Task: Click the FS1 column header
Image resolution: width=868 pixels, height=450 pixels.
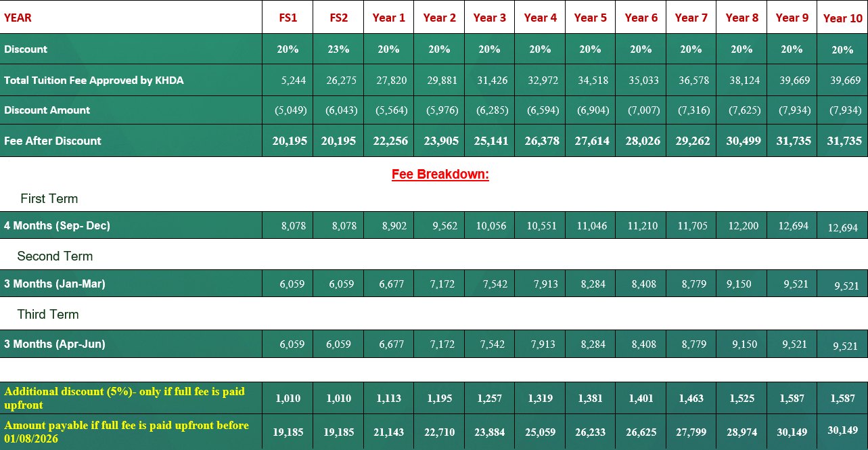Action: pos(288,18)
